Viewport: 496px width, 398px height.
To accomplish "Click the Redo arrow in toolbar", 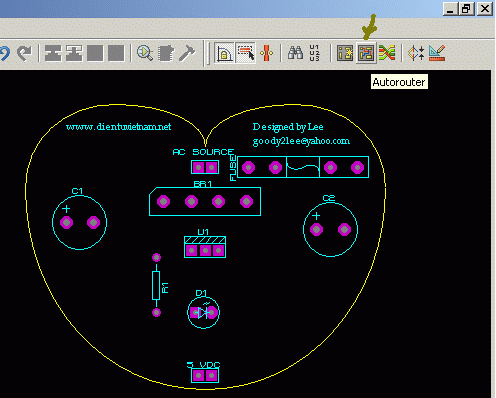I will (25, 53).
